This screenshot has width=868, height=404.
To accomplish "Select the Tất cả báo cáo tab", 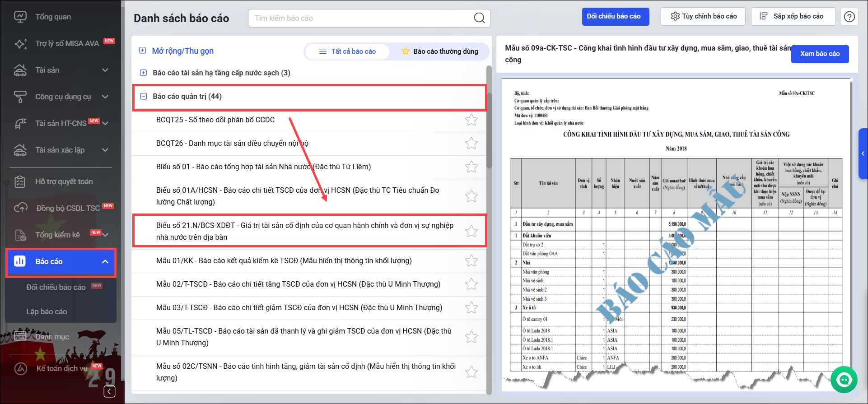I will coord(347,51).
